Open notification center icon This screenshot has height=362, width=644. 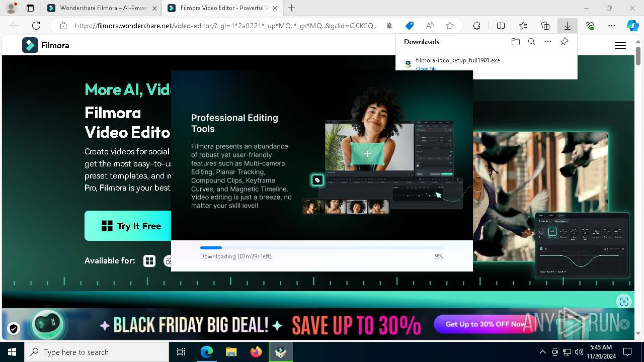[x=627, y=352]
